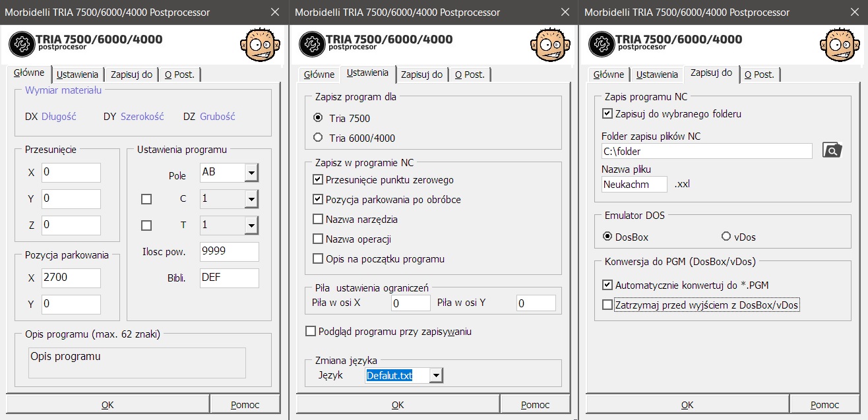This screenshot has width=868, height=420.
Task: Open Pomoc help in middle window
Action: pos(535,405)
